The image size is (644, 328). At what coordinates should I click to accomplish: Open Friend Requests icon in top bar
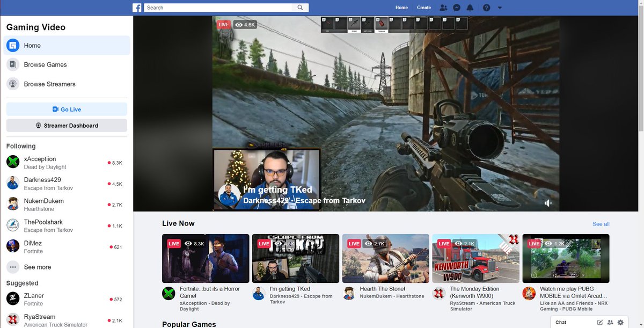point(443,8)
